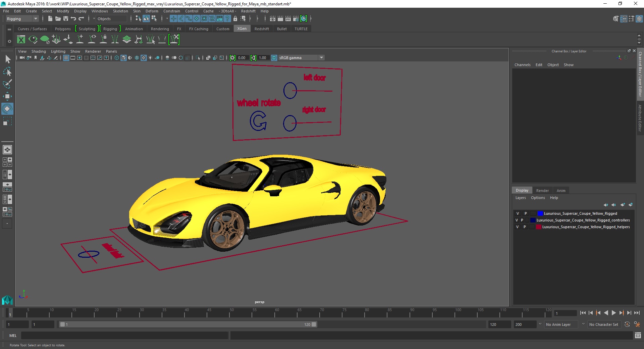Open a scene with folder icon
Viewport: 644px width, 349px height.
tap(58, 19)
